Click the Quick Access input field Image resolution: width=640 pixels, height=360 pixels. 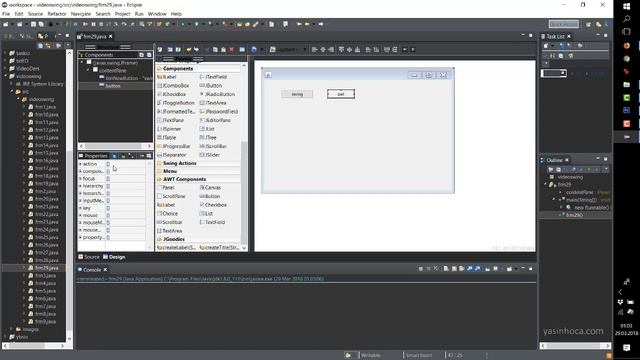click(564, 24)
